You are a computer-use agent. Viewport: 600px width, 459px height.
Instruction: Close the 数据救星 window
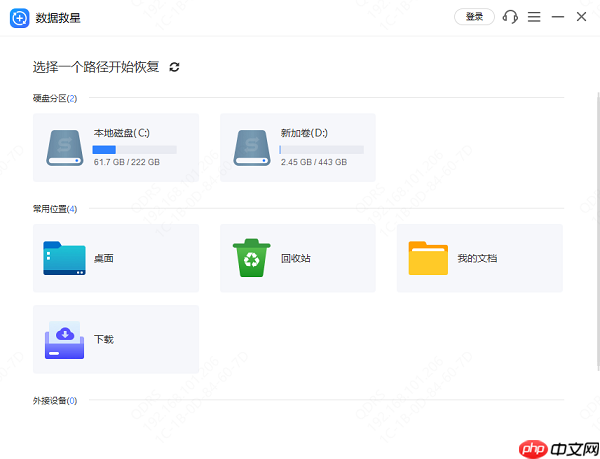pos(581,17)
